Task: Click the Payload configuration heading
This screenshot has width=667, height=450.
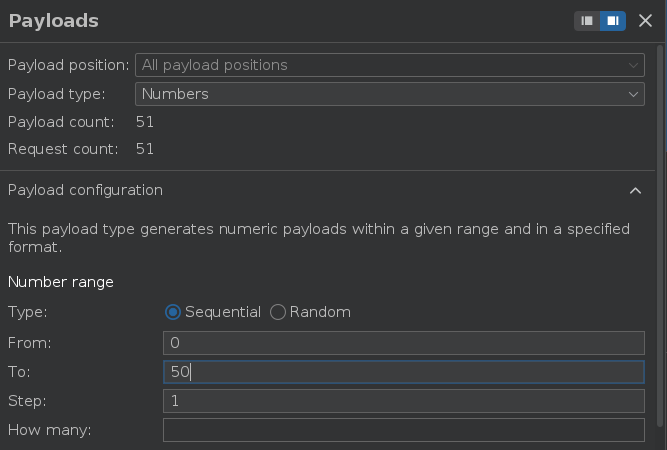Action: pos(85,190)
